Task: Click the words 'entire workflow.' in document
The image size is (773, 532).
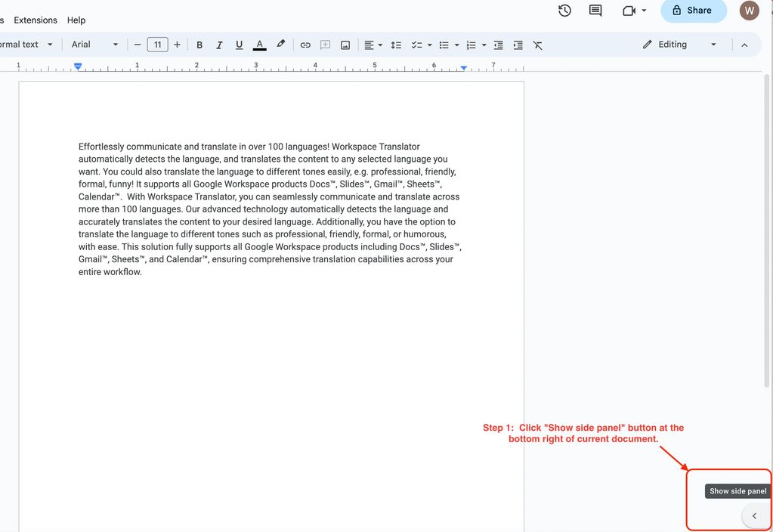Action: pos(110,272)
